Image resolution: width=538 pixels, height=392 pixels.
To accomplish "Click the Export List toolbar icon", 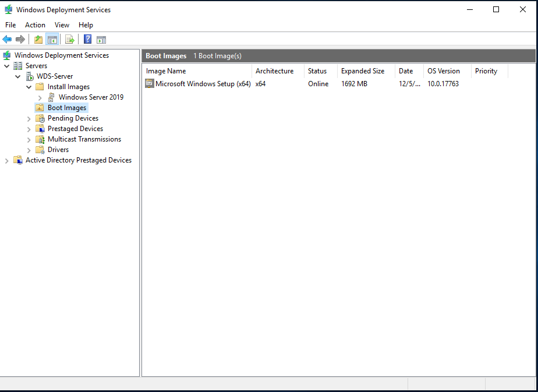I will (x=70, y=40).
